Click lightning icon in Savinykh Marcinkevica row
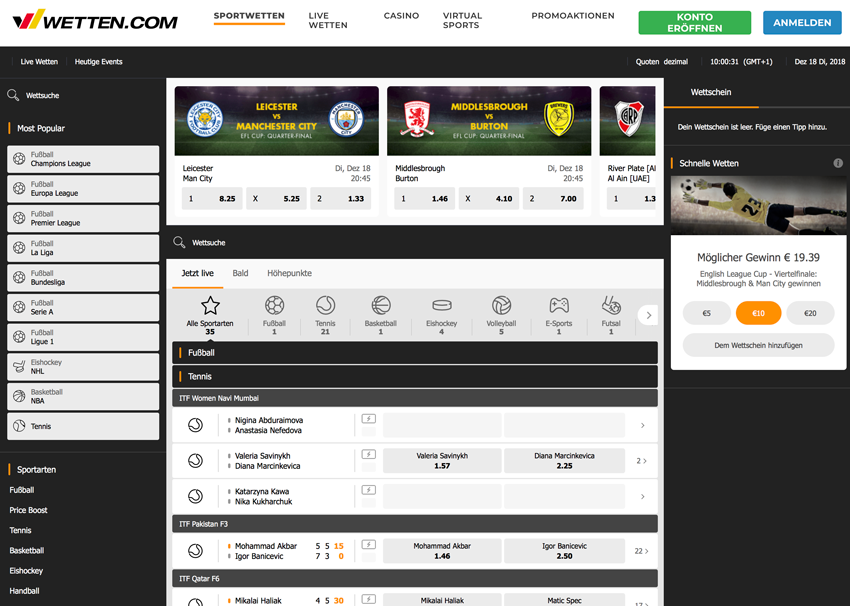The image size is (850, 606). [369, 454]
